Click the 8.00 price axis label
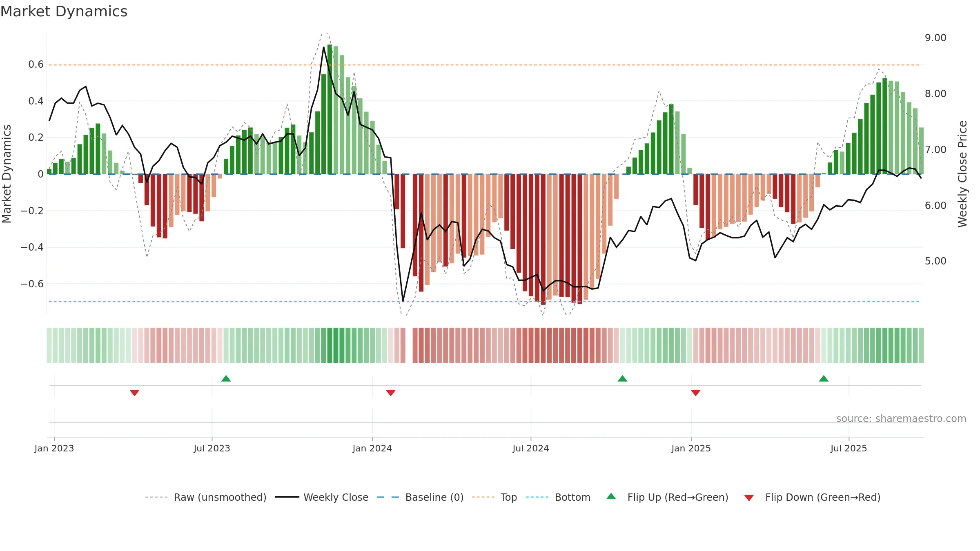Screen dimensions: 980x551 coord(935,94)
